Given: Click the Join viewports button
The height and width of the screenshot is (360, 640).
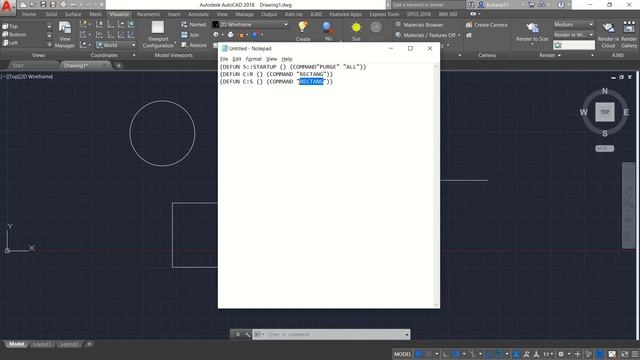Looking at the screenshot, I should pos(190,35).
